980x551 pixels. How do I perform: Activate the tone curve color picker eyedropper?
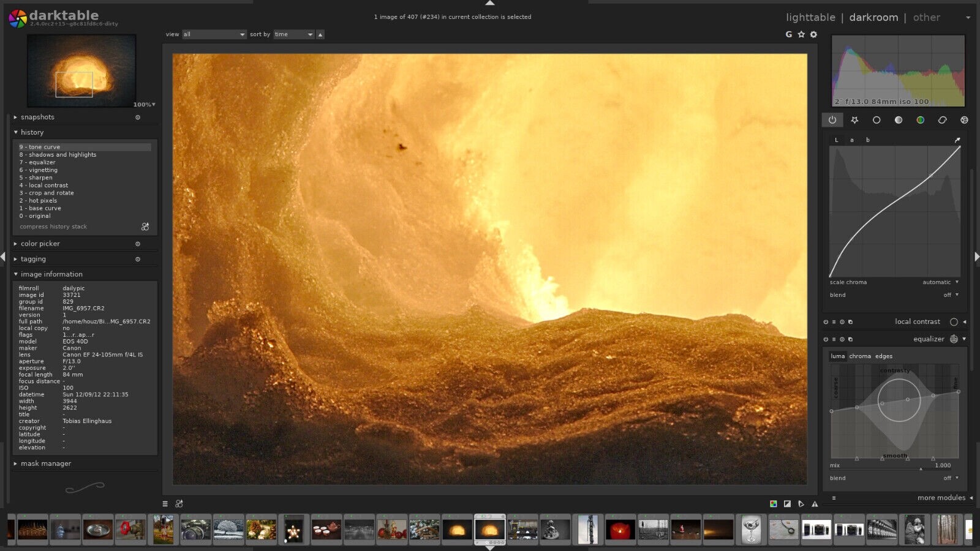click(x=957, y=140)
